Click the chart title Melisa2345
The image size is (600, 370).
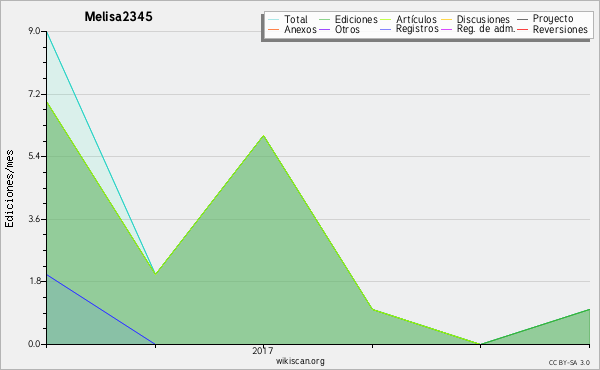[x=118, y=16]
